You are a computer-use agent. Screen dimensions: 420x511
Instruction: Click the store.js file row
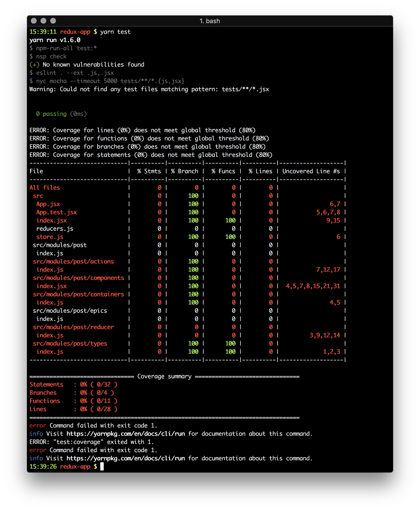pos(50,237)
